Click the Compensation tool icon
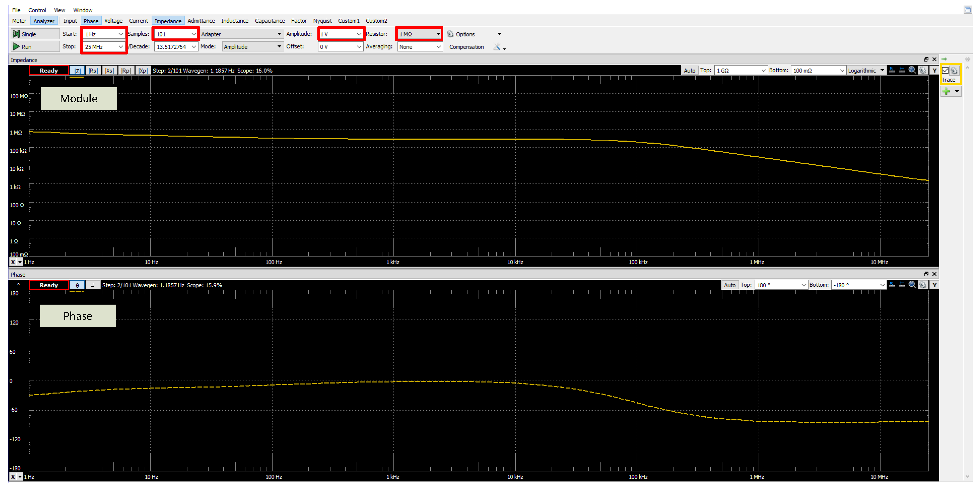This screenshot has width=980, height=490. [x=497, y=47]
